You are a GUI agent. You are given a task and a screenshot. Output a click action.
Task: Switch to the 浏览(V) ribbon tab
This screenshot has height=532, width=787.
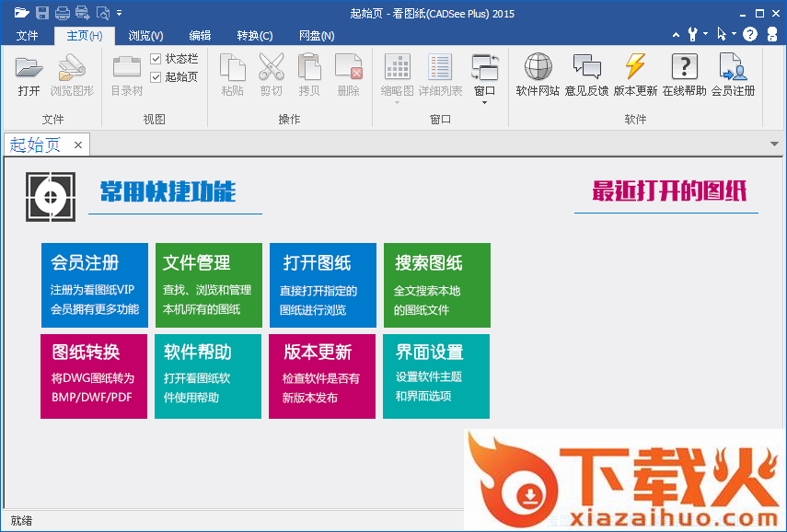coord(145,36)
